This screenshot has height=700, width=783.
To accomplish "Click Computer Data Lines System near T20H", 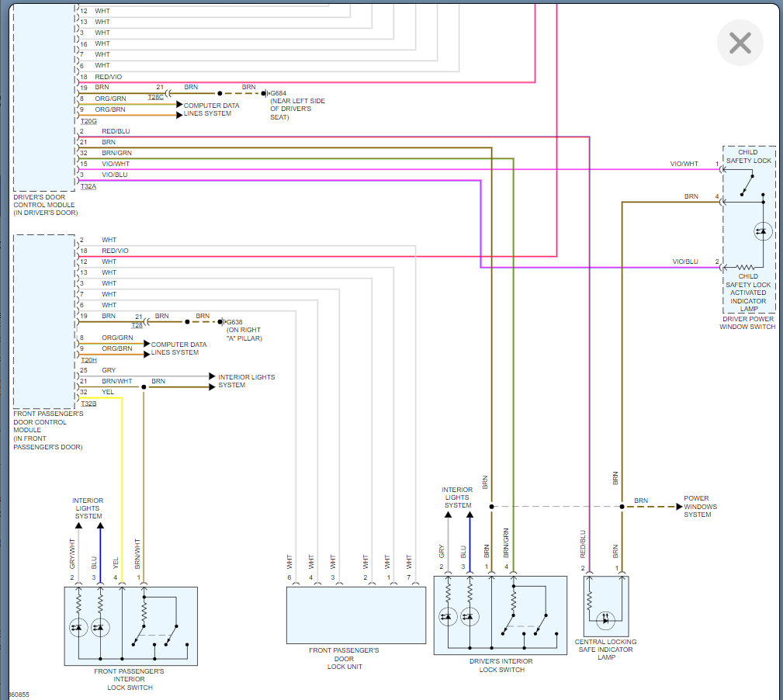I will pyautogui.click(x=178, y=348).
